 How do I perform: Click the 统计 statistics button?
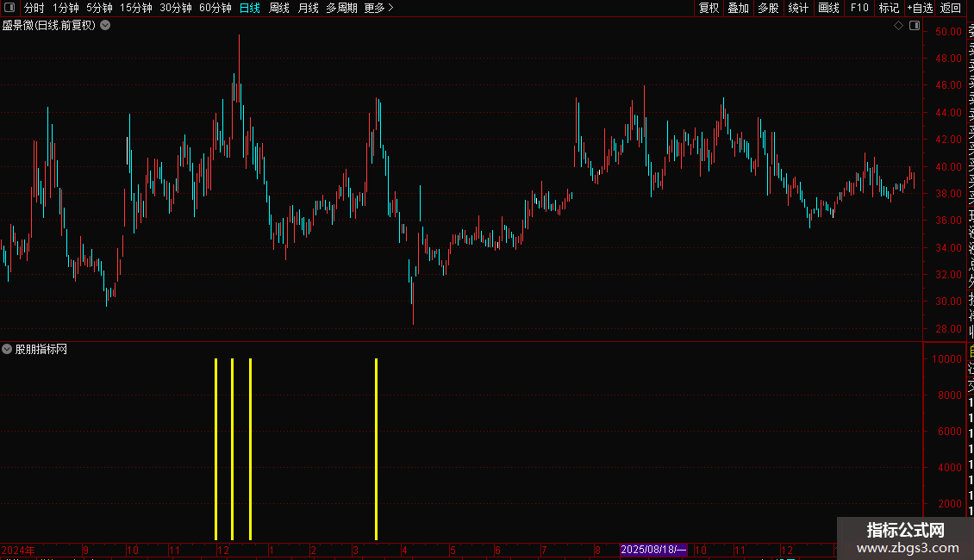click(798, 8)
